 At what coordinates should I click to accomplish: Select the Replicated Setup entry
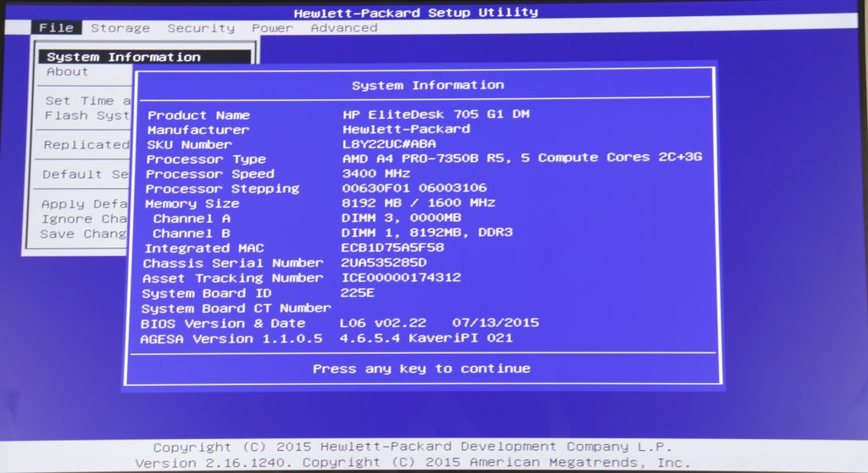(x=86, y=145)
